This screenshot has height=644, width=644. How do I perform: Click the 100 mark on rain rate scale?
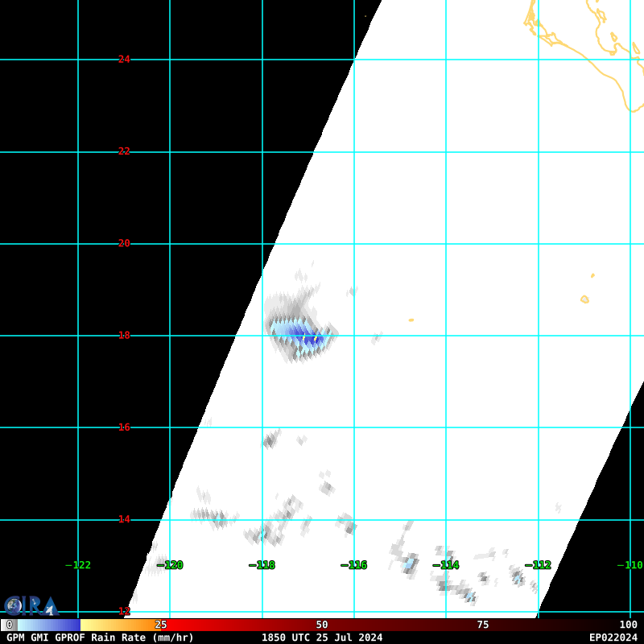629,625
